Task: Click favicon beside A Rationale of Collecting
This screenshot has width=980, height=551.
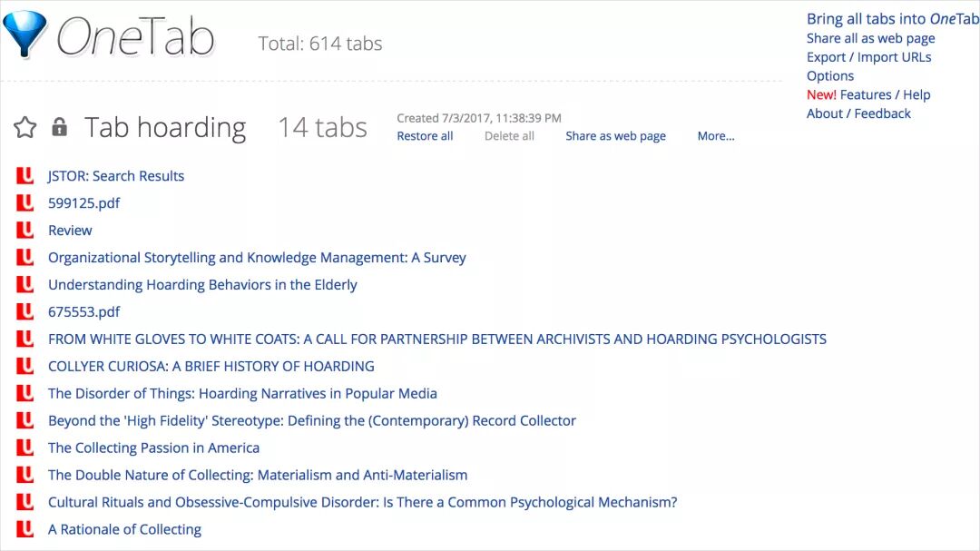Action: tap(25, 529)
